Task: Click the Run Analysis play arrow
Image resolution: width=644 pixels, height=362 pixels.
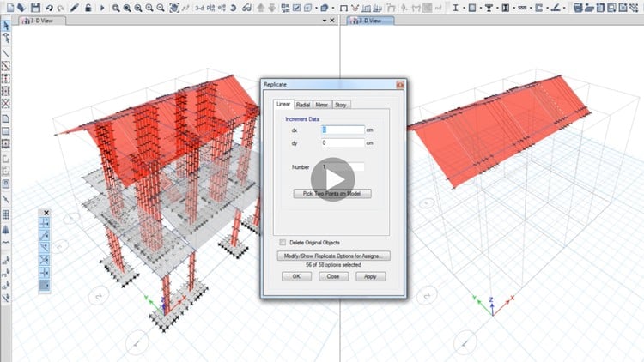Action: 102,8
